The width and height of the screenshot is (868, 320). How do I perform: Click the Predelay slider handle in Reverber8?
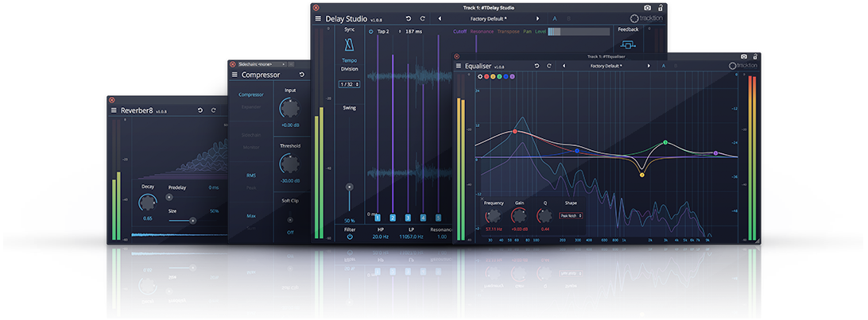pos(170,197)
